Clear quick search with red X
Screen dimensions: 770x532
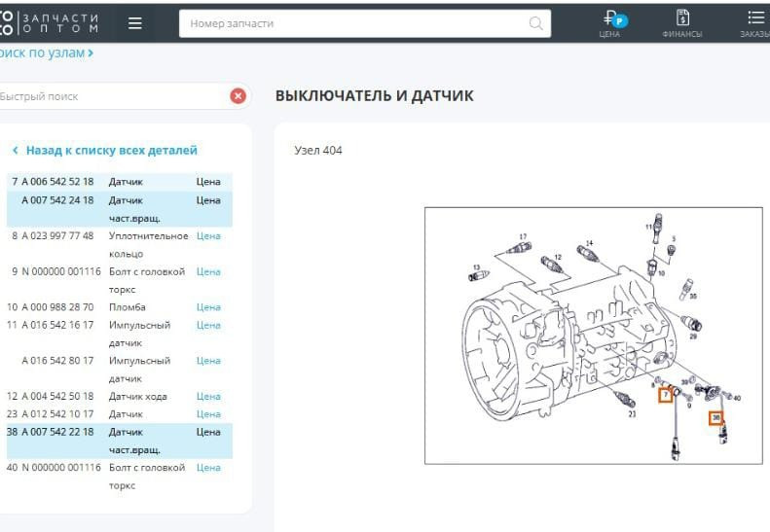click(x=238, y=95)
